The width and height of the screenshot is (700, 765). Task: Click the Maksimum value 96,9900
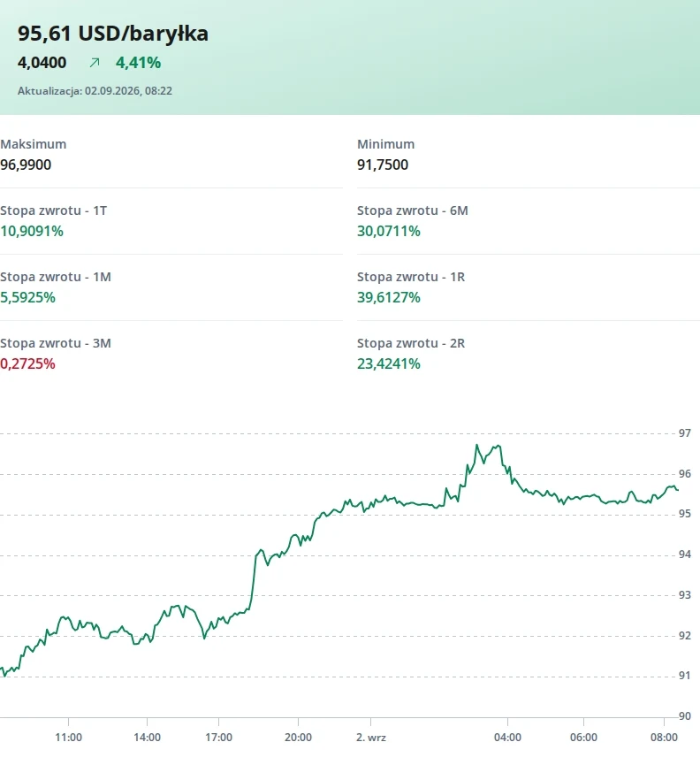(26, 164)
